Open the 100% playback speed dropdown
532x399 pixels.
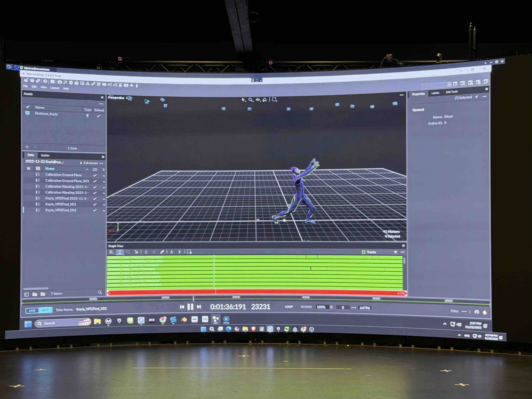(x=331, y=307)
